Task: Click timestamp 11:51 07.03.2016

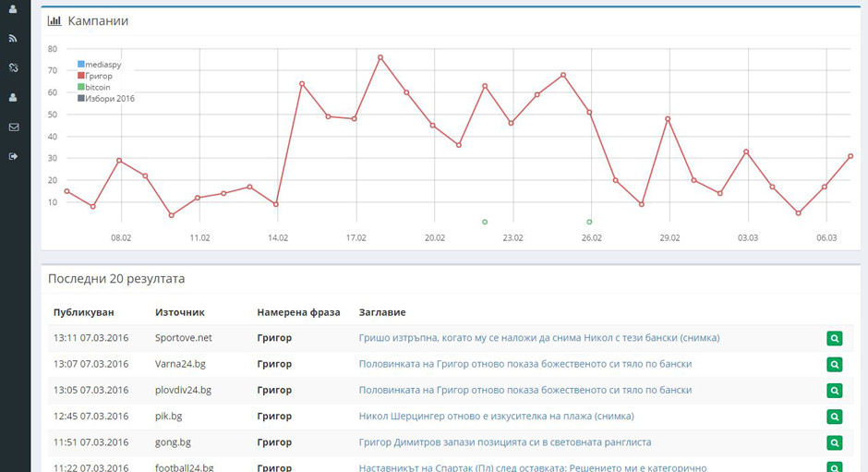Action: (90, 442)
